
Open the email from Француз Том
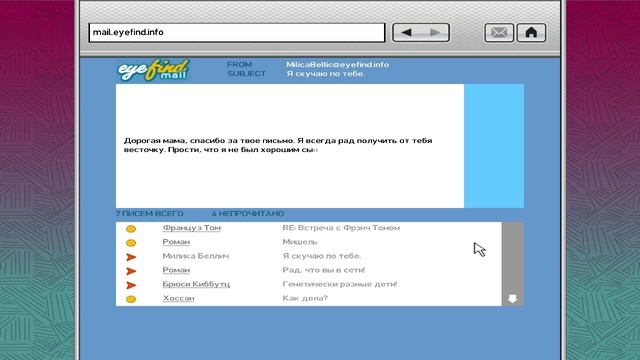pyautogui.click(x=191, y=228)
